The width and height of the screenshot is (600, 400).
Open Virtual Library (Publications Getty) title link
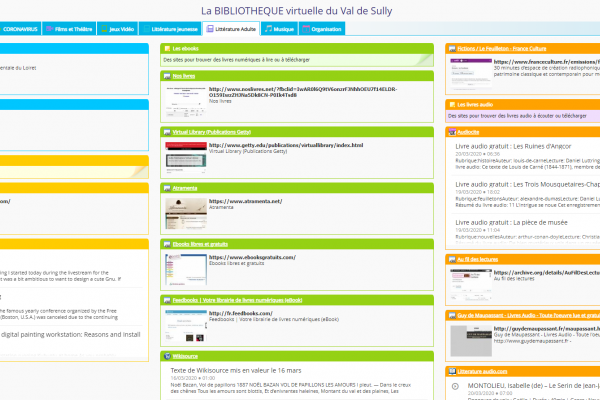(x=212, y=132)
